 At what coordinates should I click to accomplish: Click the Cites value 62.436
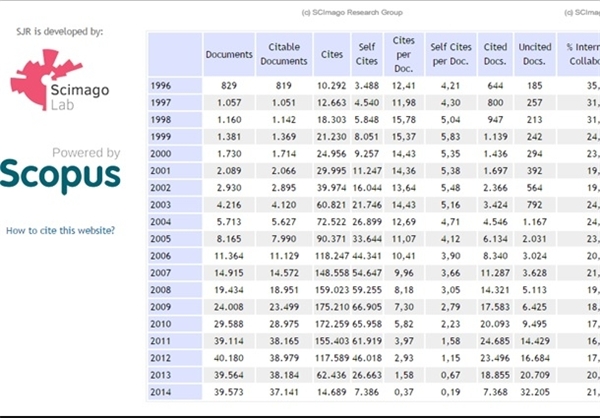pos(331,375)
